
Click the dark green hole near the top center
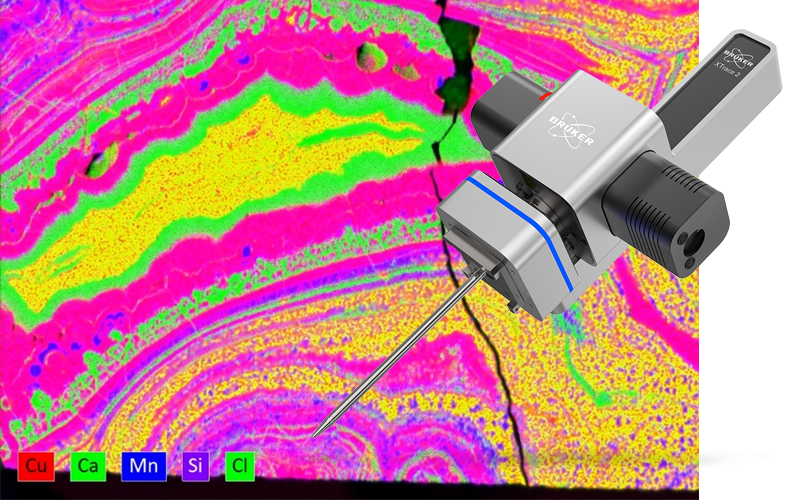pos(372,58)
